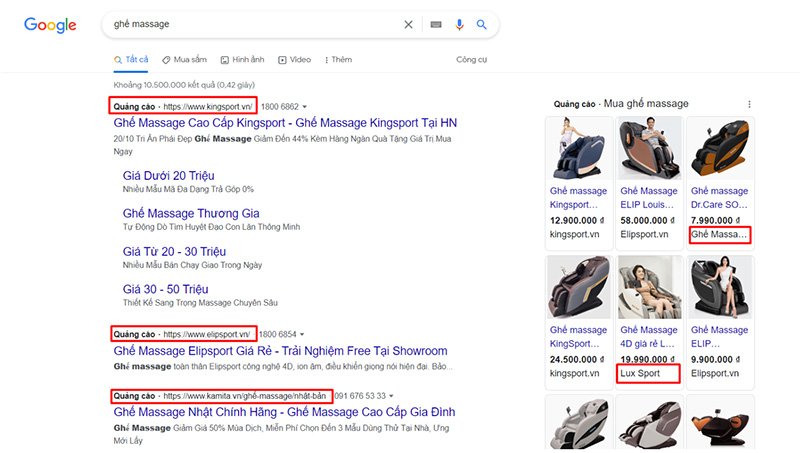Open the 4D giá rẻ 19.990.000 đ thumbnail
800x453 pixels.
click(x=649, y=288)
